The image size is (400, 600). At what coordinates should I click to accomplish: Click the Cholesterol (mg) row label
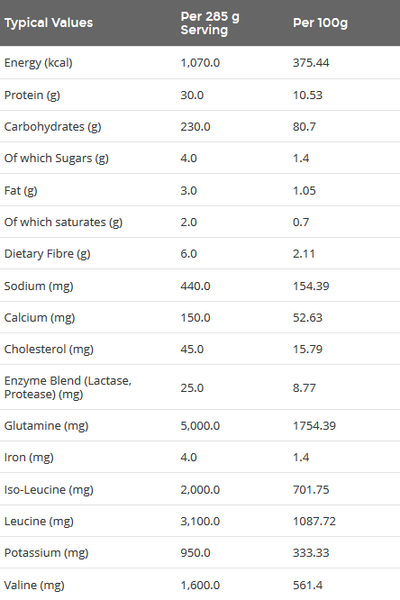(x=49, y=349)
